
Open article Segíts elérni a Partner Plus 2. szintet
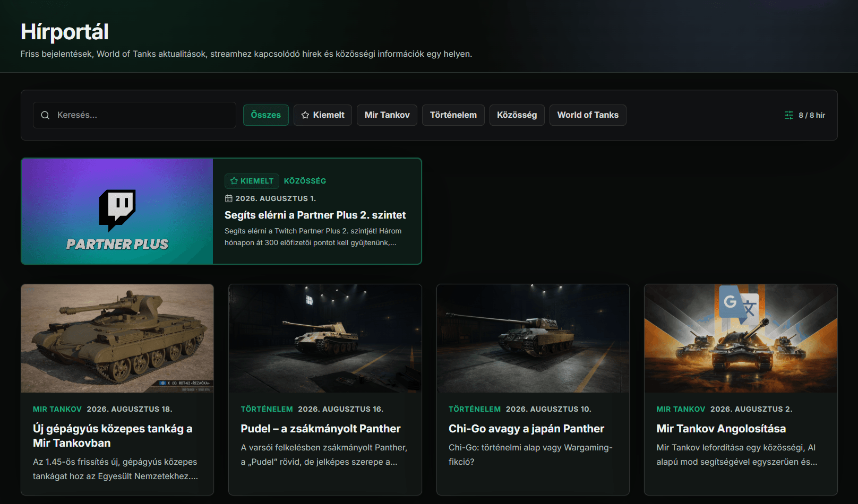click(x=315, y=215)
